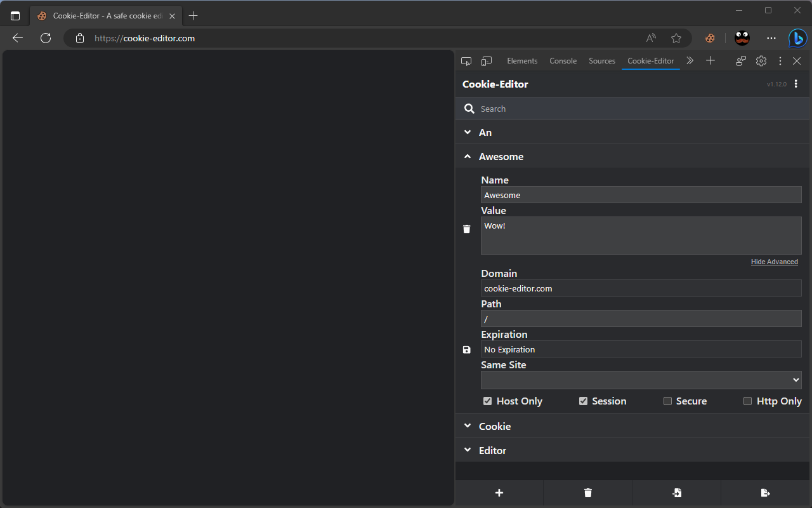The height and width of the screenshot is (508, 812).
Task: Expand the Editor cookie
Action: (632, 450)
